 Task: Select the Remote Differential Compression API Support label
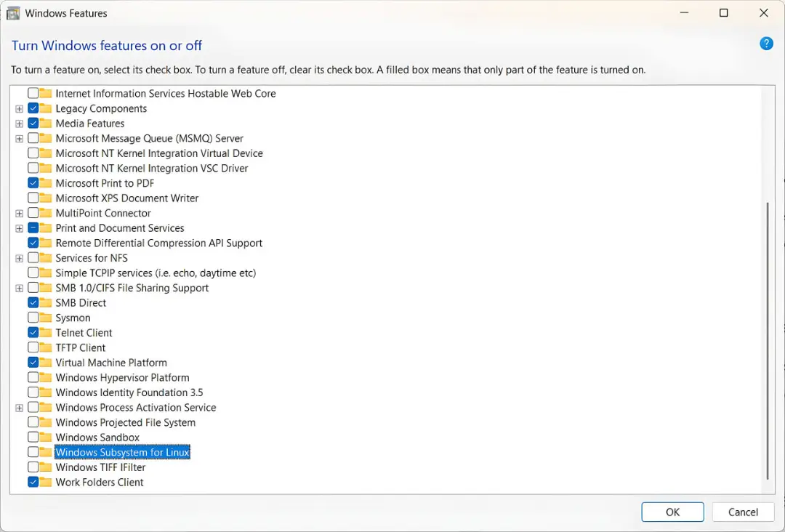click(x=158, y=243)
